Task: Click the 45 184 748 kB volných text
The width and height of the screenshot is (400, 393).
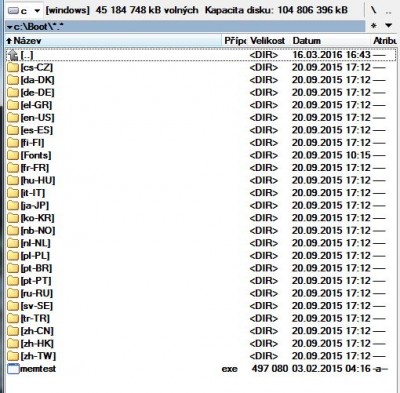Action: pos(147,10)
